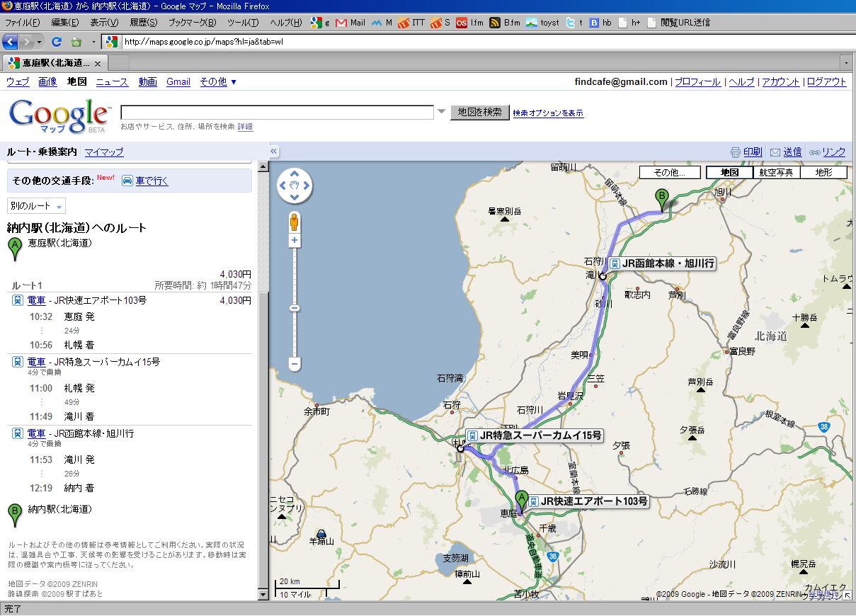Open the hb bookmark
This screenshot has height=616, width=856.
point(600,23)
